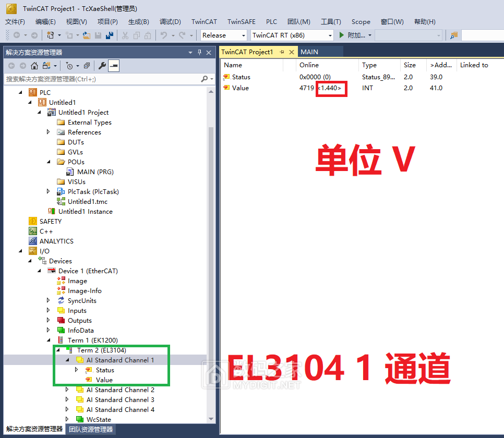Click the Solution Explorer window position dropdown arrow
Image resolution: width=504 pixels, height=438 pixels.
pos(190,52)
